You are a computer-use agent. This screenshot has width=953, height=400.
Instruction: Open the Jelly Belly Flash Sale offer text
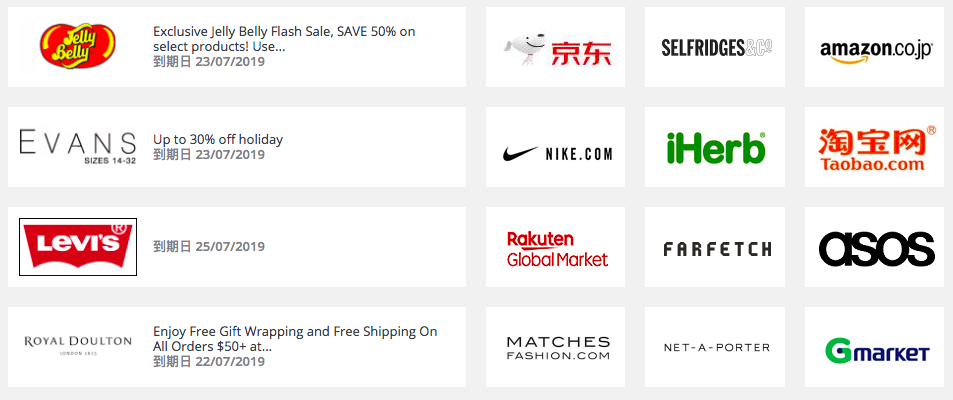[x=284, y=39]
